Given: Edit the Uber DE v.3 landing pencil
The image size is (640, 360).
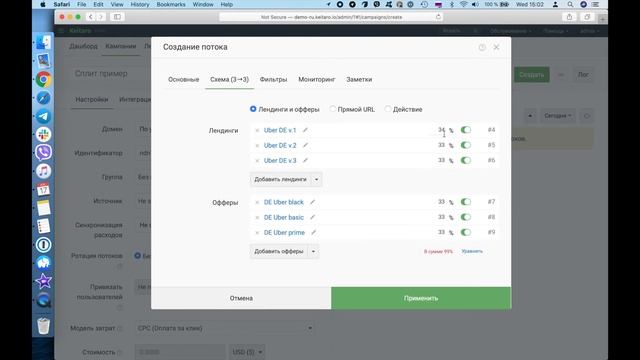Looking at the screenshot, I should pos(305,160).
